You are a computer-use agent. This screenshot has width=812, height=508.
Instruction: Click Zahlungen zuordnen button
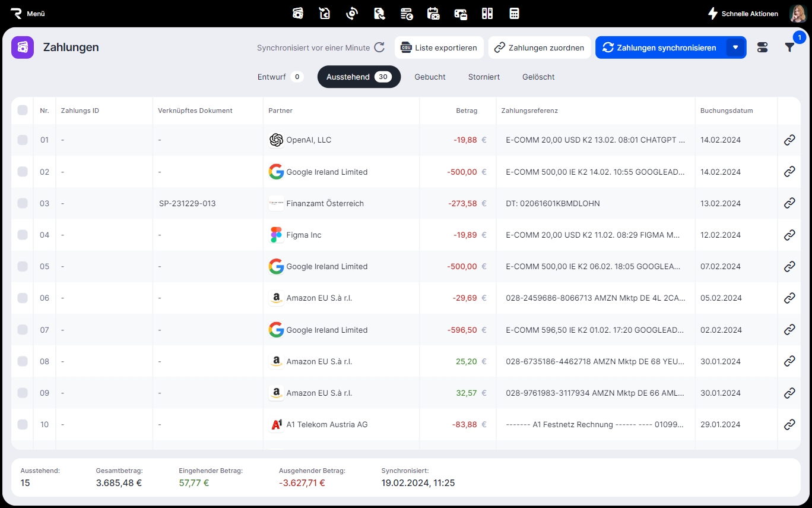[539, 48]
